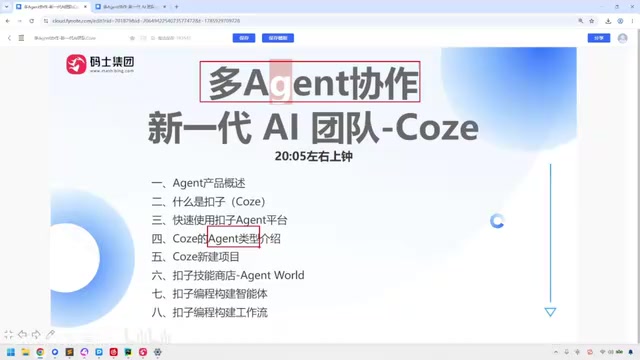Open the browser profile icon

[x=620, y=21]
